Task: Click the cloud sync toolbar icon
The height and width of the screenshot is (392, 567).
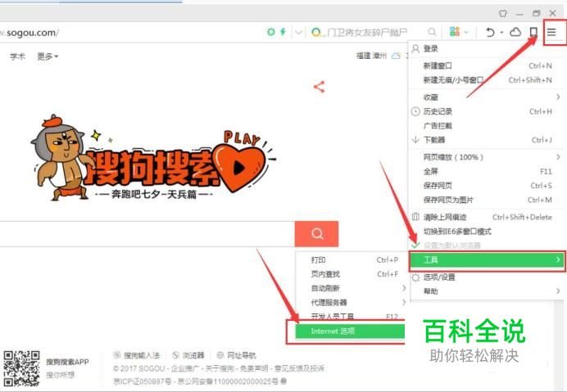Action: 515,32
